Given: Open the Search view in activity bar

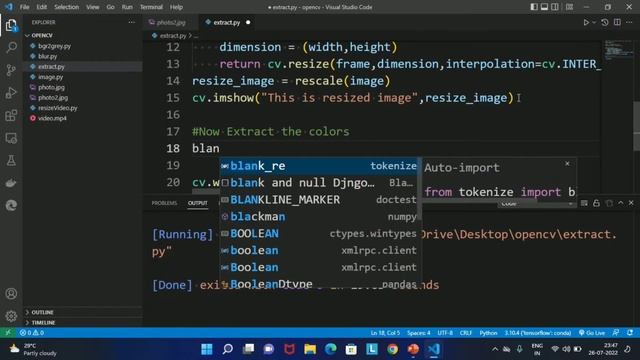Looking at the screenshot, I should (x=11, y=47).
